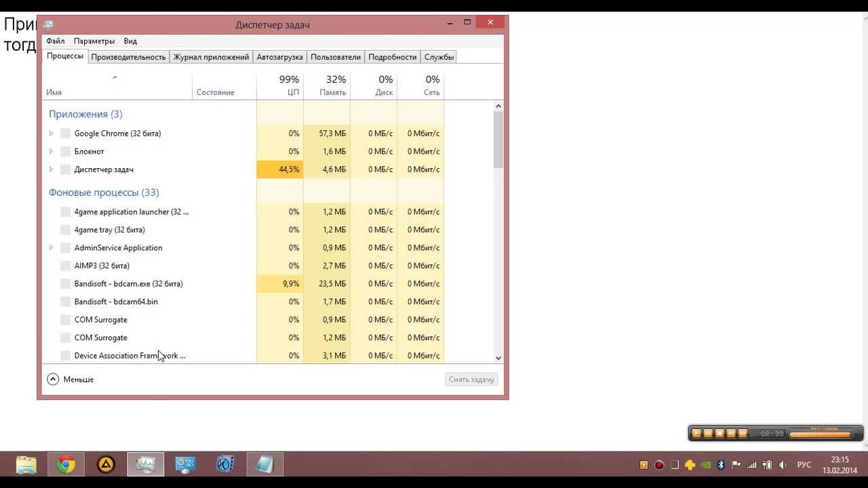This screenshot has width=868, height=488.
Task: Click the scrollbar up arrow in process list
Action: [498, 106]
